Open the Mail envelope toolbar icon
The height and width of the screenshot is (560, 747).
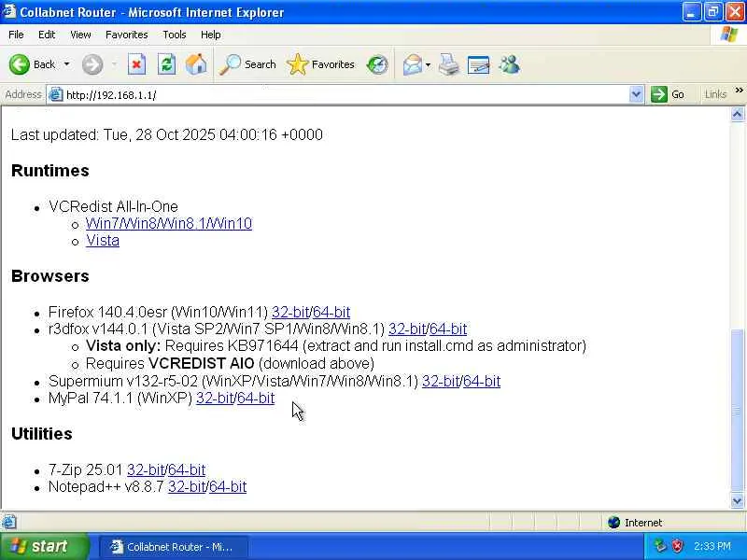(x=412, y=64)
